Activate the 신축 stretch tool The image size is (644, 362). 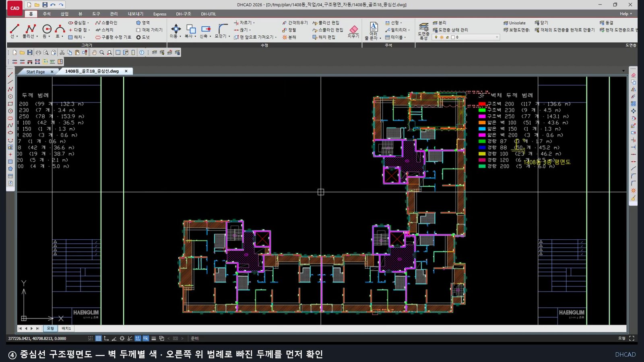click(x=206, y=31)
